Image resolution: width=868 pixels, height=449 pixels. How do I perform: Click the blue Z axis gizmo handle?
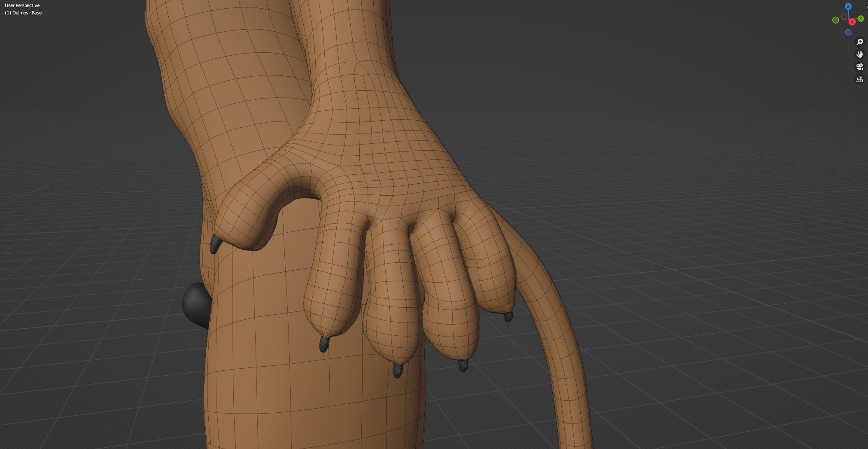point(848,6)
